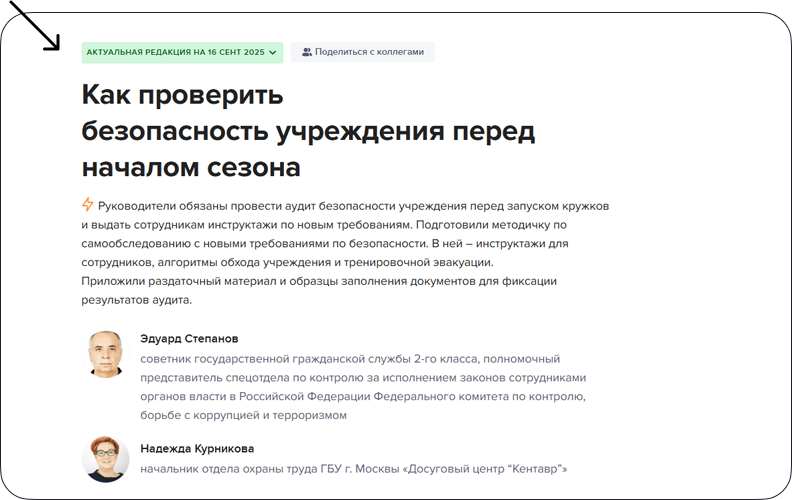The image size is (792, 500).
Task: Click the orange lightning bolt icon
Action: tap(88, 205)
